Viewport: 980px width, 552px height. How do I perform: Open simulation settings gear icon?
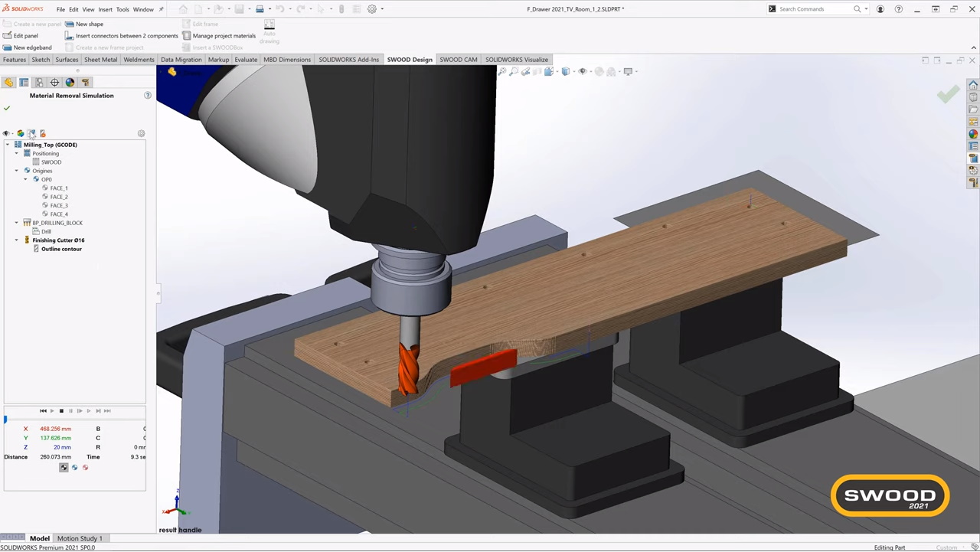pyautogui.click(x=141, y=134)
